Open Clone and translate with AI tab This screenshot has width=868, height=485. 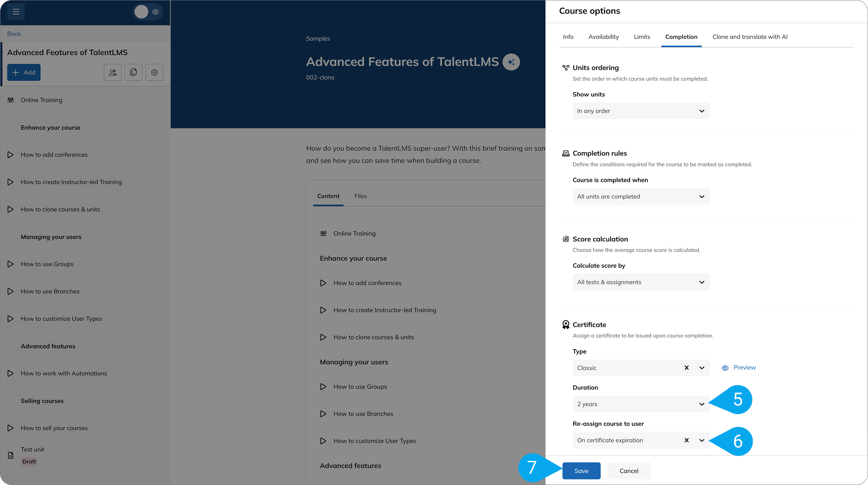tap(750, 37)
